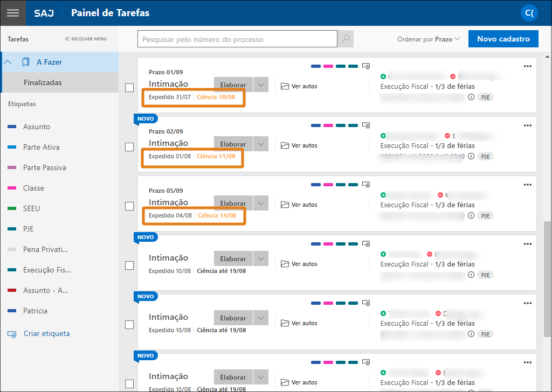Click the Recolher Menu double-chevron icon
Viewport: 552px width, 392px height.
[x=67, y=39]
